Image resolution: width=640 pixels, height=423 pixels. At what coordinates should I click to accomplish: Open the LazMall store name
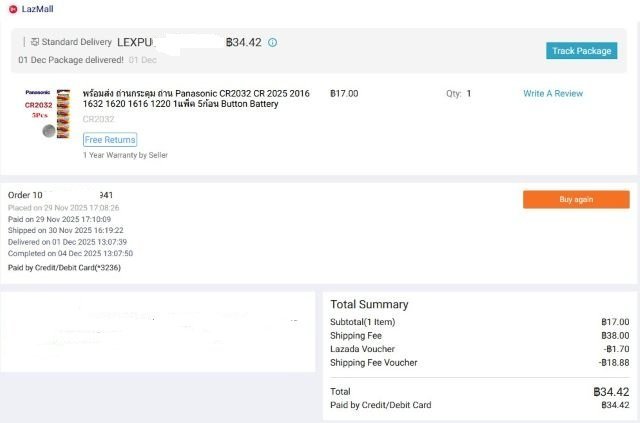point(38,9)
